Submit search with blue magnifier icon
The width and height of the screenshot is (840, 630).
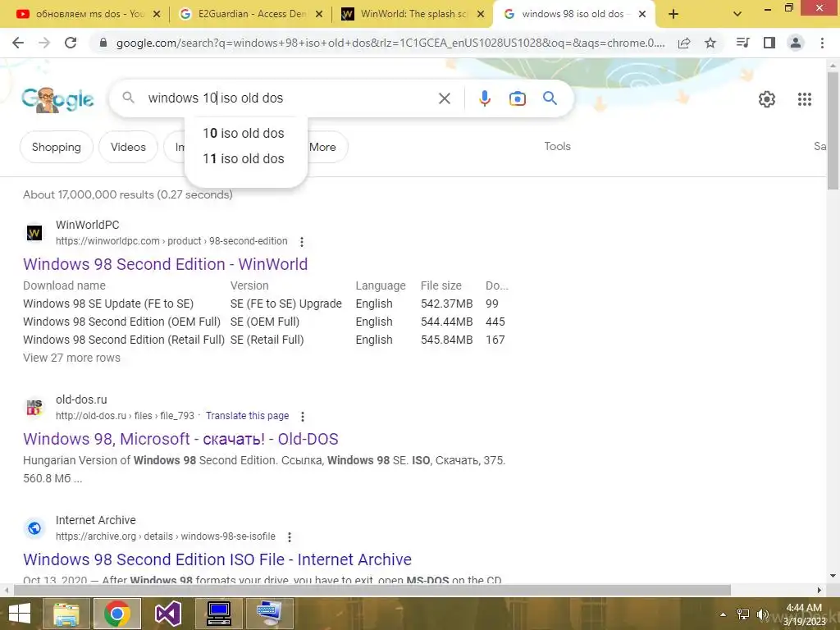tap(550, 98)
